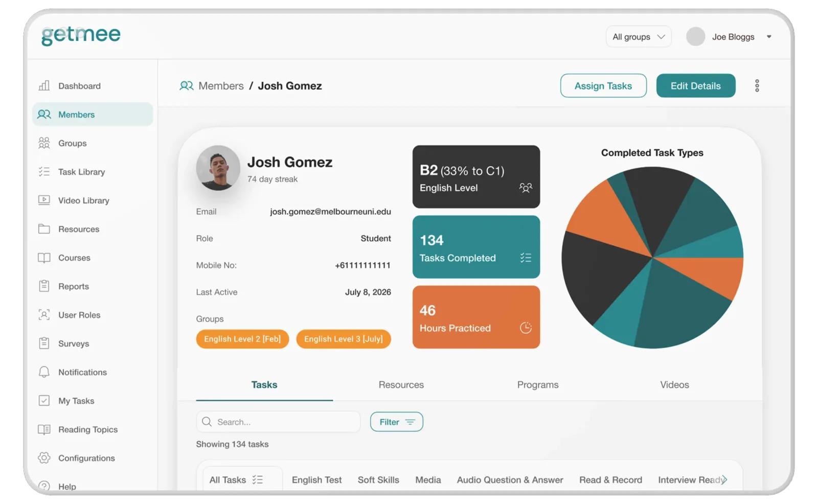Click the English Level card people icon
818x504 pixels.
click(x=526, y=188)
